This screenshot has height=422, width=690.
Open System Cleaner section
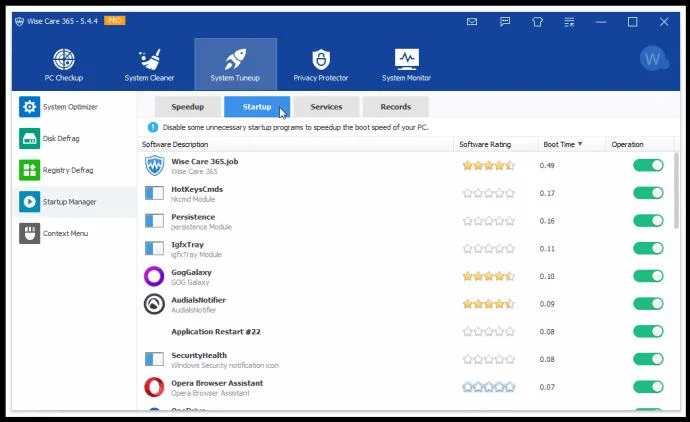point(149,65)
